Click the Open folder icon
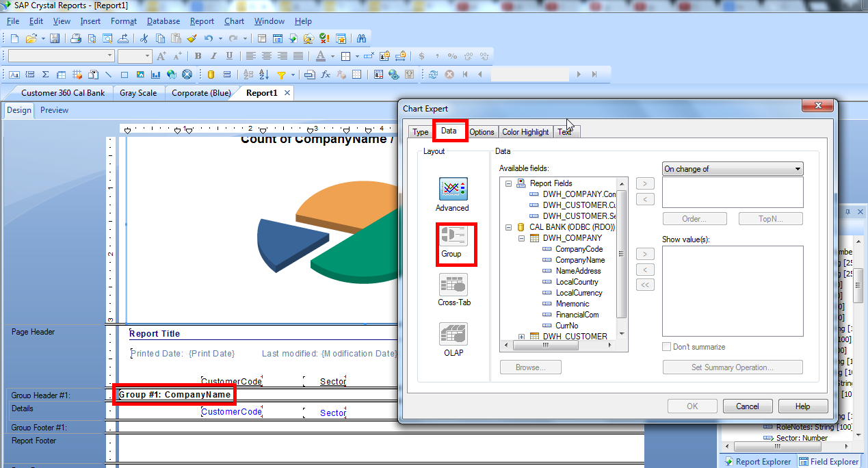Image resolution: width=868 pixels, height=468 pixels. 31,38
